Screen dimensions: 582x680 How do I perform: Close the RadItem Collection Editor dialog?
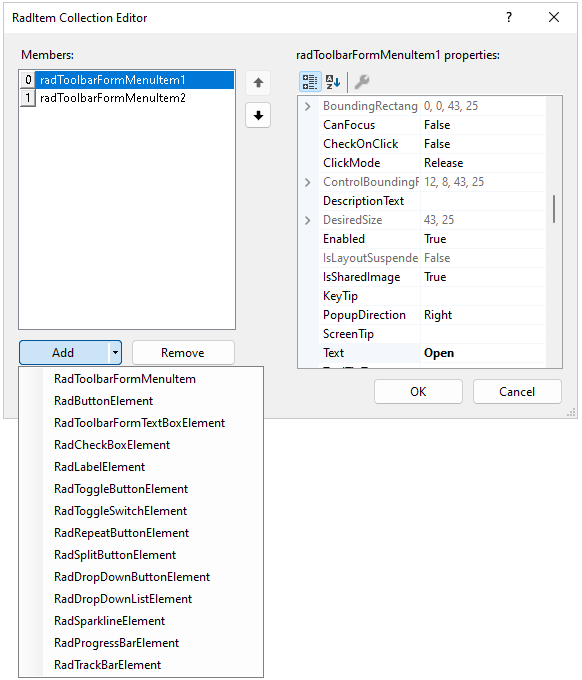[554, 17]
